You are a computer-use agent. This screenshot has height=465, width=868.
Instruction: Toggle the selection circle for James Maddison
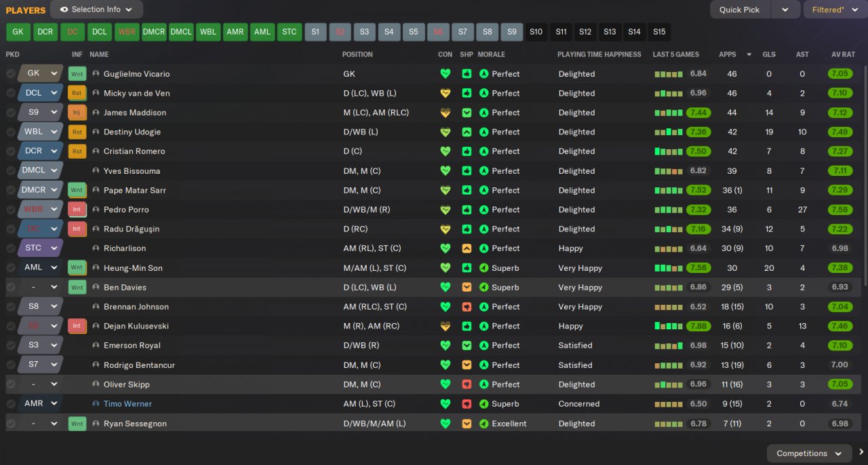click(x=11, y=113)
